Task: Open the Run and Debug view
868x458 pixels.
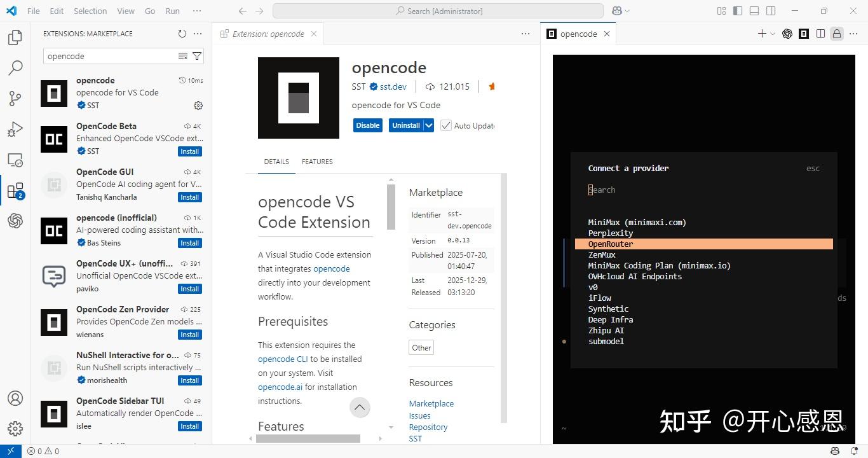Action: (x=15, y=129)
